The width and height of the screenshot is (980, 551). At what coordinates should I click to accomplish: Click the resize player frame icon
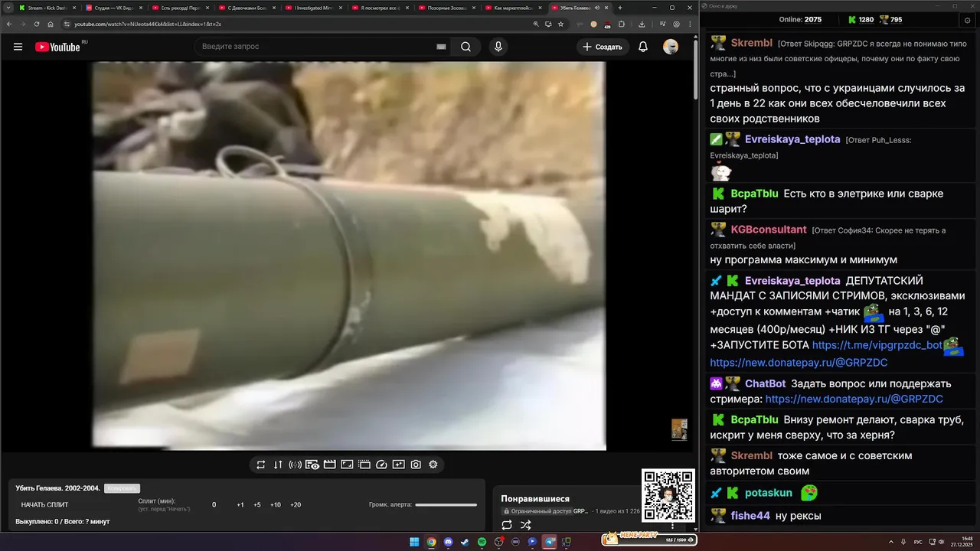pos(347,465)
